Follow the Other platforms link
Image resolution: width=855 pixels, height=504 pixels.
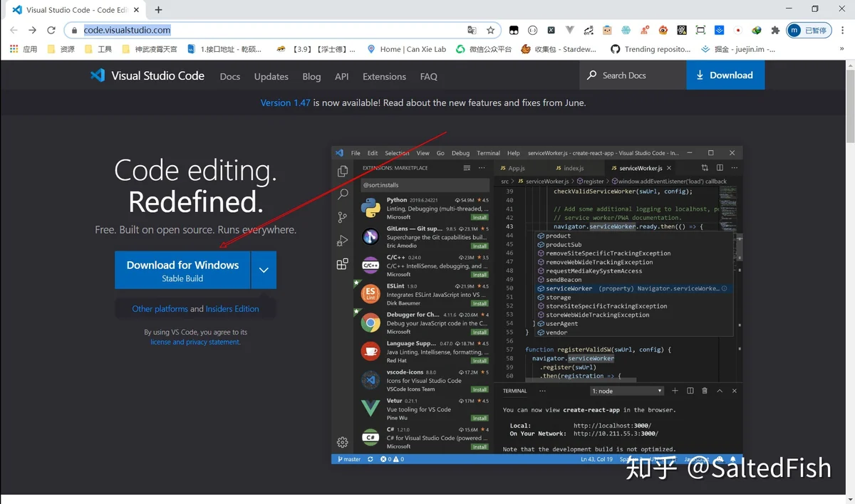160,309
